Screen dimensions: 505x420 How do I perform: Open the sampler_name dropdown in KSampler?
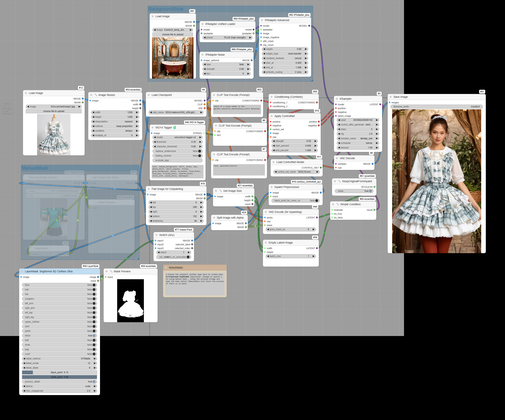pyautogui.click(x=358, y=138)
